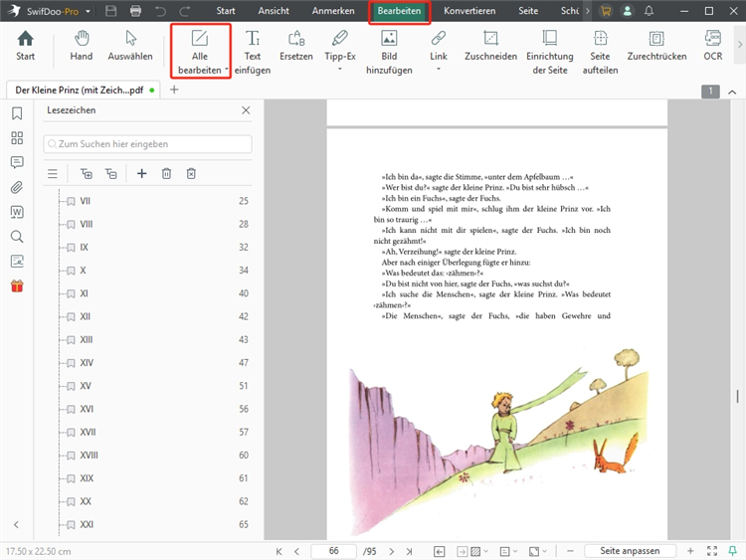Select the Zuschneiden tool

point(490,46)
